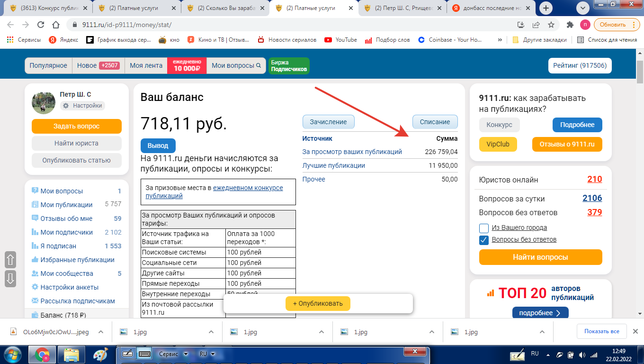The image size is (644, 364).
Task: Enable the "Из Вашего города" checkbox
Action: tap(484, 227)
